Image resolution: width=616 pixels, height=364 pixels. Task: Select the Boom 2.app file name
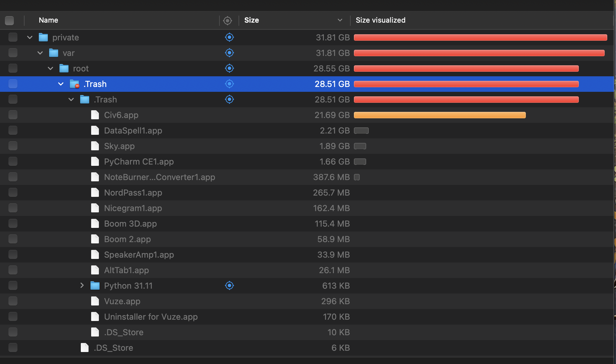127,239
